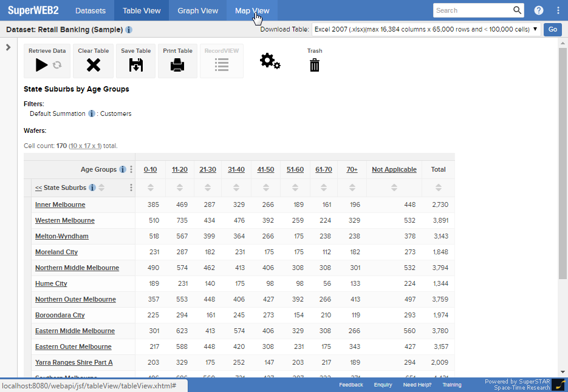Click the info icon beside the dataset name

point(129,30)
